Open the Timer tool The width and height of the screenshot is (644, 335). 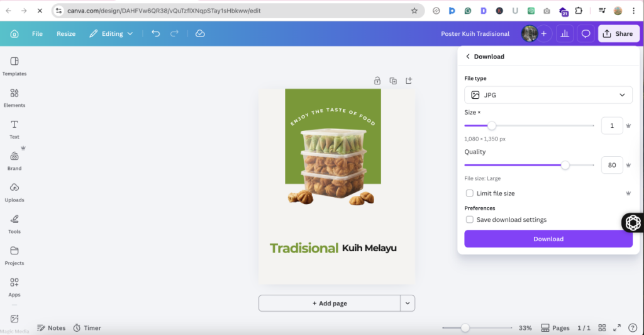point(87,327)
